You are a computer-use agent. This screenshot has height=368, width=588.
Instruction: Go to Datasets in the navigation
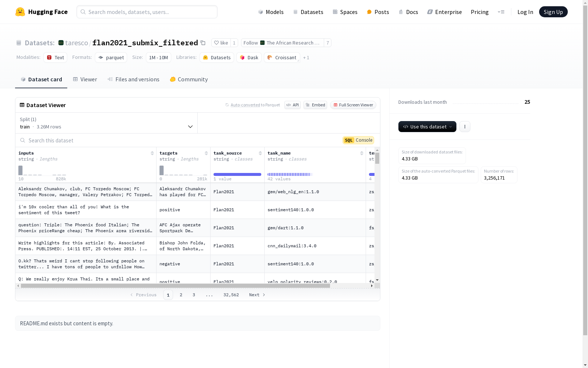[x=308, y=12]
